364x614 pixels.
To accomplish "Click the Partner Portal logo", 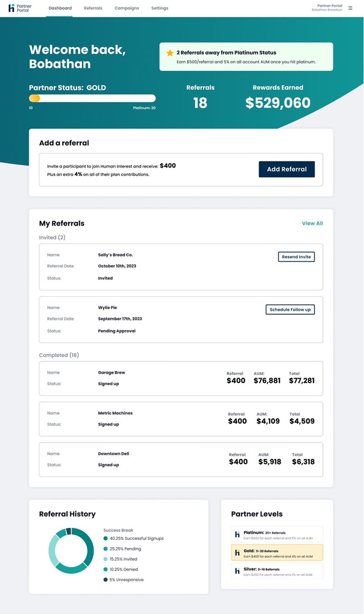I will coord(20,8).
